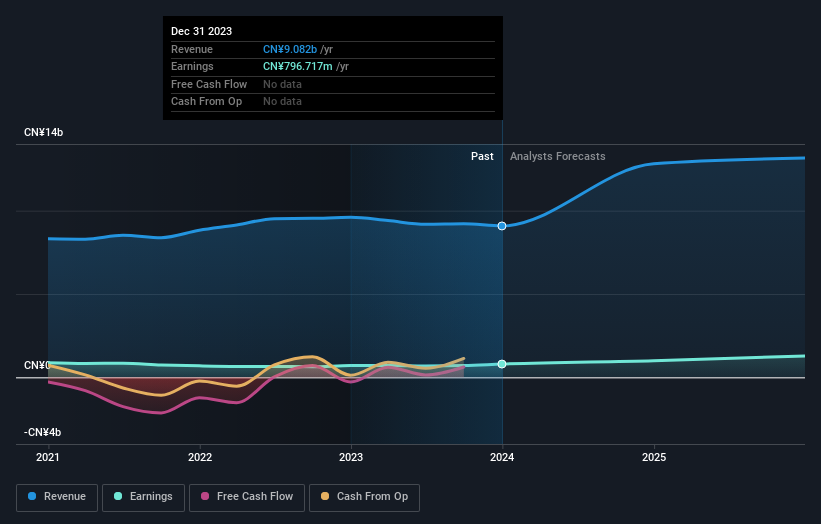
Task: Toggle the Revenue legend button
Action: (57, 497)
